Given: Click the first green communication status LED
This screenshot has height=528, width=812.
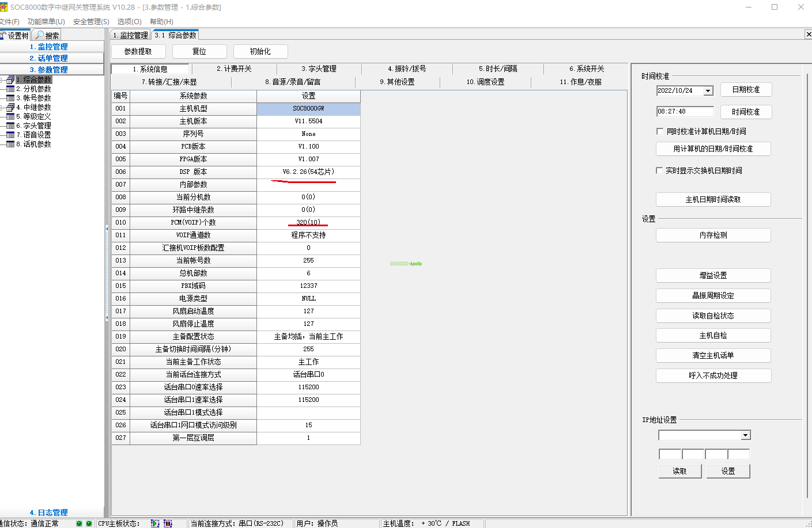Looking at the screenshot, I should click(79, 523).
